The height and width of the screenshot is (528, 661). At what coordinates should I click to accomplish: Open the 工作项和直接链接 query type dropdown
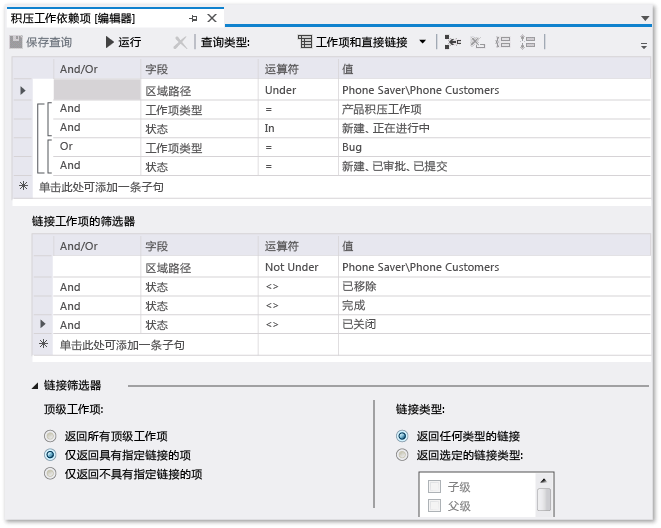[362, 42]
